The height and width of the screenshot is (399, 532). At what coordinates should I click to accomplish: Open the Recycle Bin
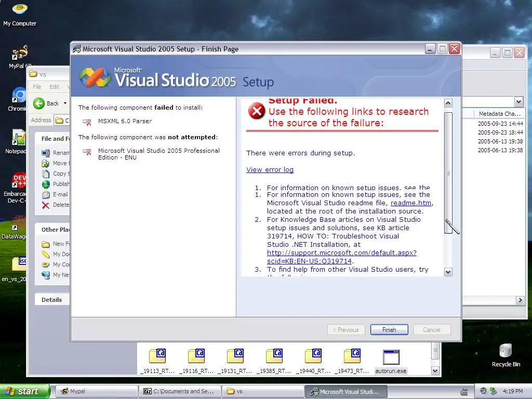(x=506, y=355)
